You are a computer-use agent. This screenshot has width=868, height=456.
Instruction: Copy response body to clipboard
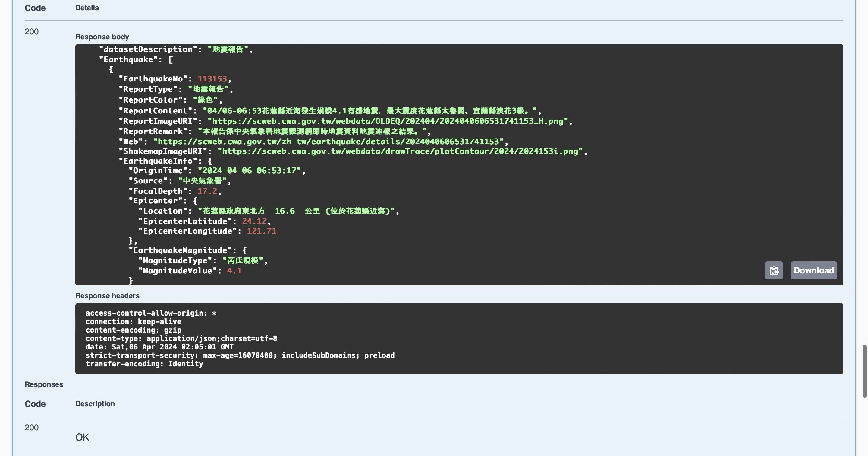774,270
